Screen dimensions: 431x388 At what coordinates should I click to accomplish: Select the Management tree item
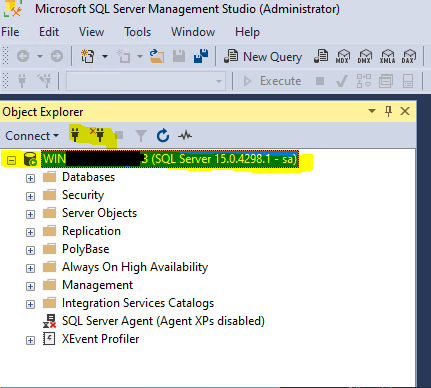pyautogui.click(x=97, y=285)
